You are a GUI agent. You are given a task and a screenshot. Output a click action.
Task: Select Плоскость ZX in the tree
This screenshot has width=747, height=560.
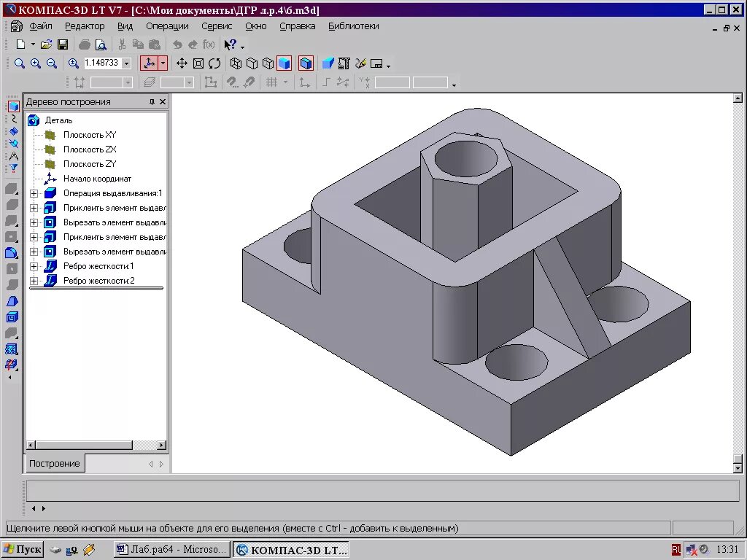(90, 149)
